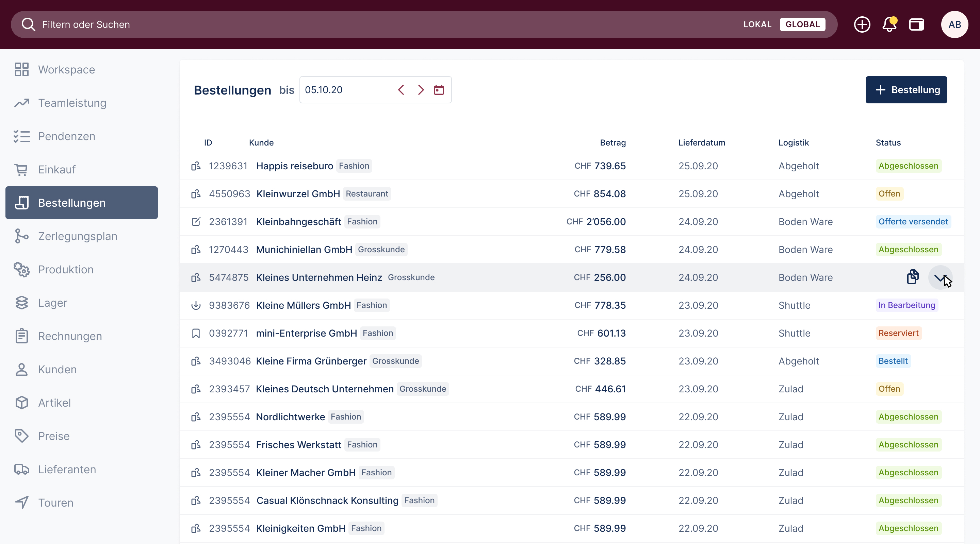Open Preise in sidebar

point(81,436)
